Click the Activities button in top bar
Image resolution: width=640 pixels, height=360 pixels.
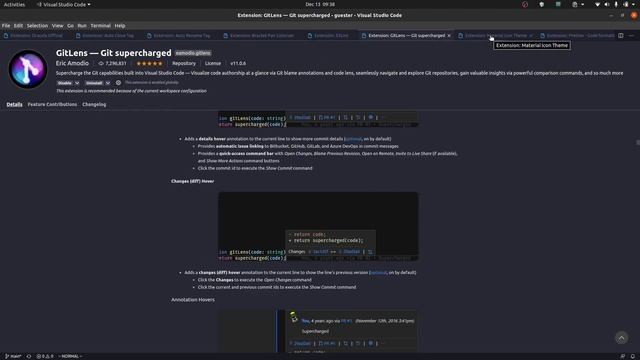tap(14, 4)
